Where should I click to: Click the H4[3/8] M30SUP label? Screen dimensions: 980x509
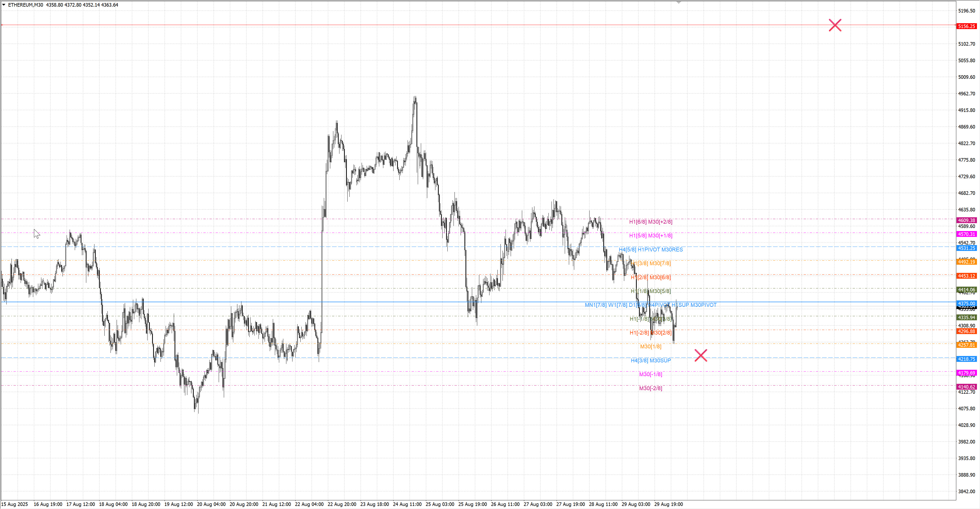point(651,360)
